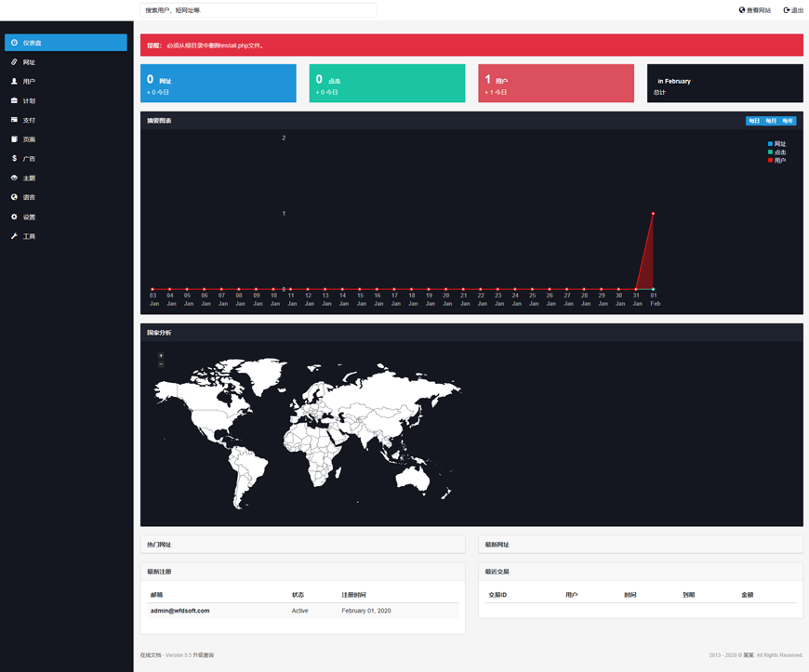Switch the chart to 每年 yearly view
Image resolution: width=809 pixels, height=672 pixels.
(x=788, y=121)
